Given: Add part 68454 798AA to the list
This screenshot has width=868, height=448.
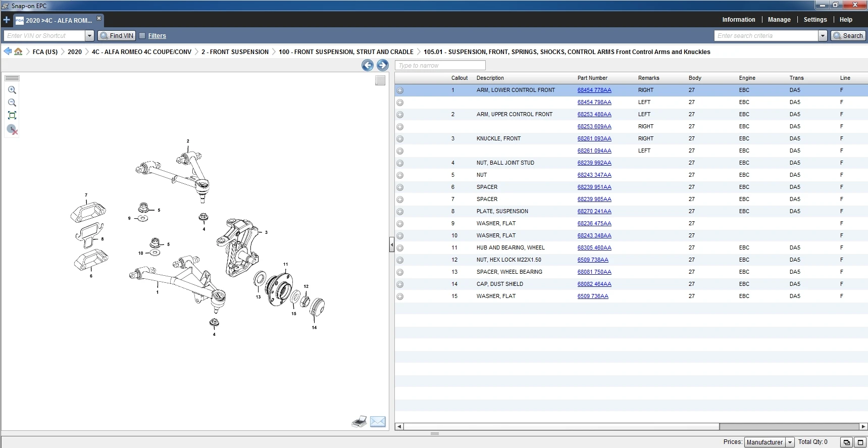Looking at the screenshot, I should [x=400, y=103].
